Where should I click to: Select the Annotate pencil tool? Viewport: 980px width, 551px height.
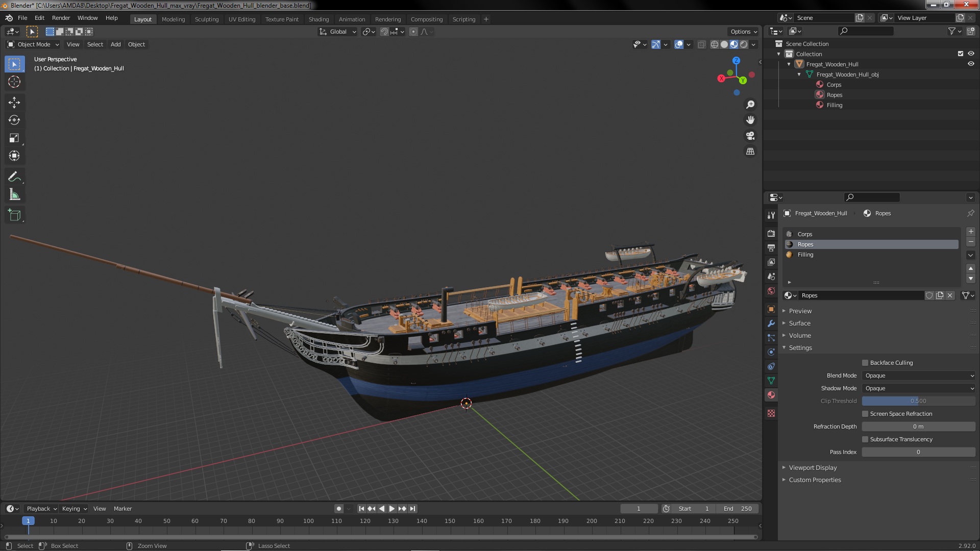click(x=14, y=177)
